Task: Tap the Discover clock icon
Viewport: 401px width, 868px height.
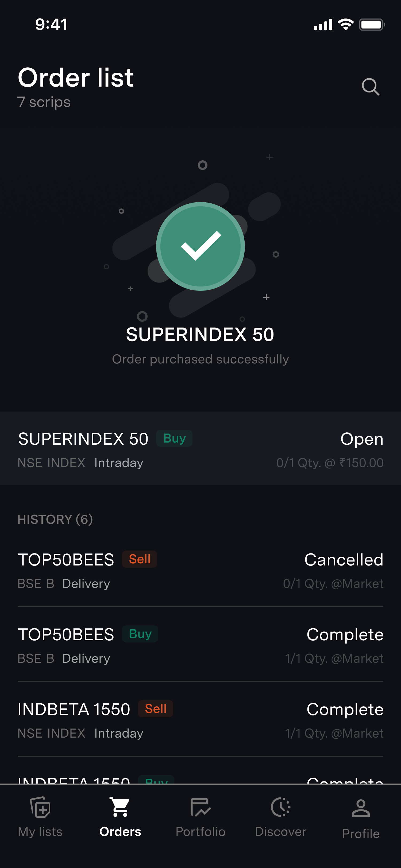Action: pyautogui.click(x=280, y=807)
